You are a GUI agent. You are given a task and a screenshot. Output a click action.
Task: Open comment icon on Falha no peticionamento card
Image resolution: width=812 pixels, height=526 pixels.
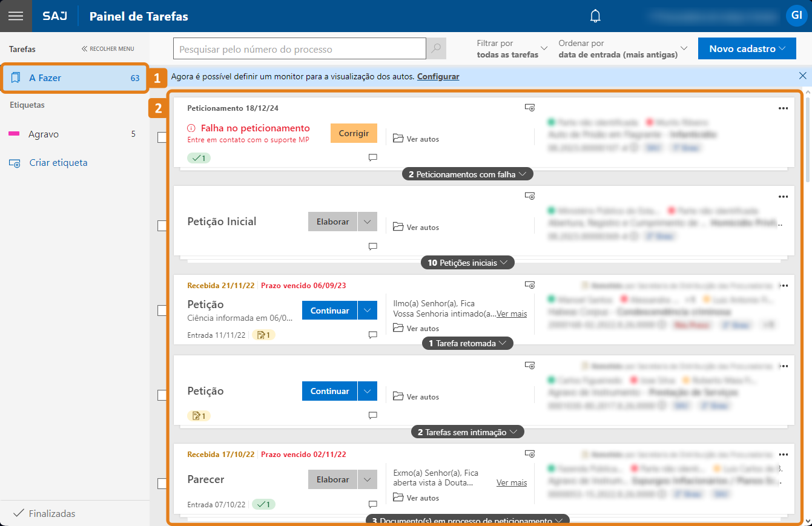[x=373, y=158]
